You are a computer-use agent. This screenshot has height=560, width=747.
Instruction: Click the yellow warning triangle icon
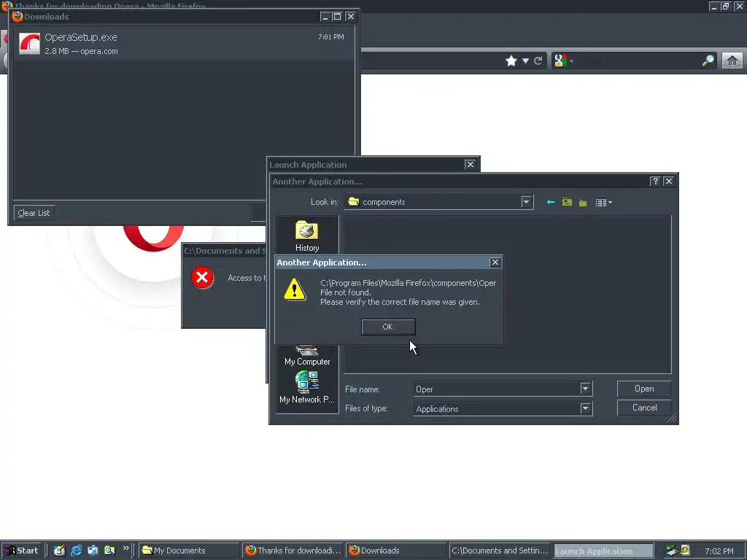(x=295, y=289)
